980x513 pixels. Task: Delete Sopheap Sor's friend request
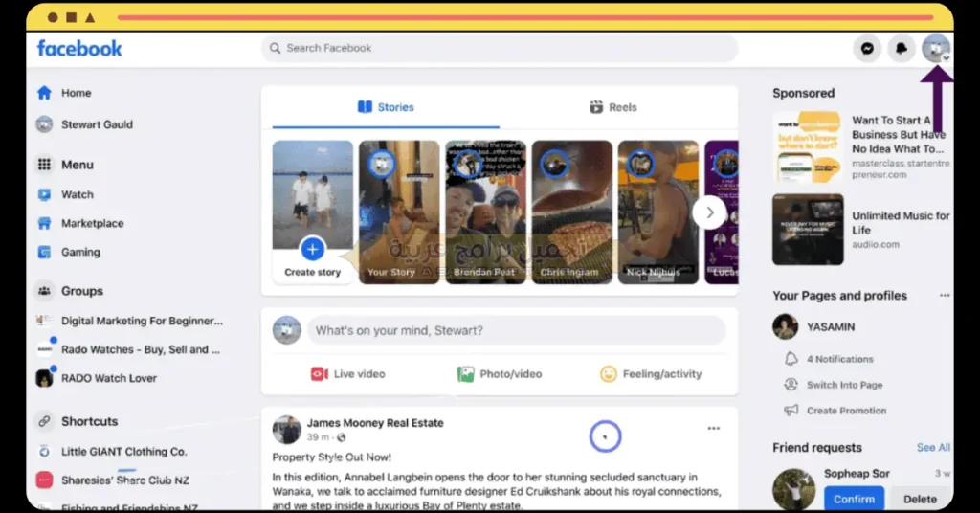[920, 499]
